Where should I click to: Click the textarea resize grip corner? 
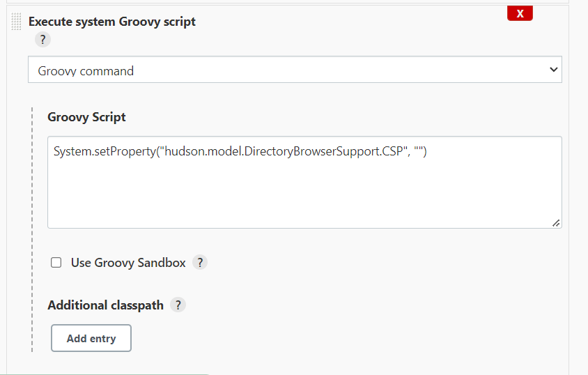pos(556,223)
